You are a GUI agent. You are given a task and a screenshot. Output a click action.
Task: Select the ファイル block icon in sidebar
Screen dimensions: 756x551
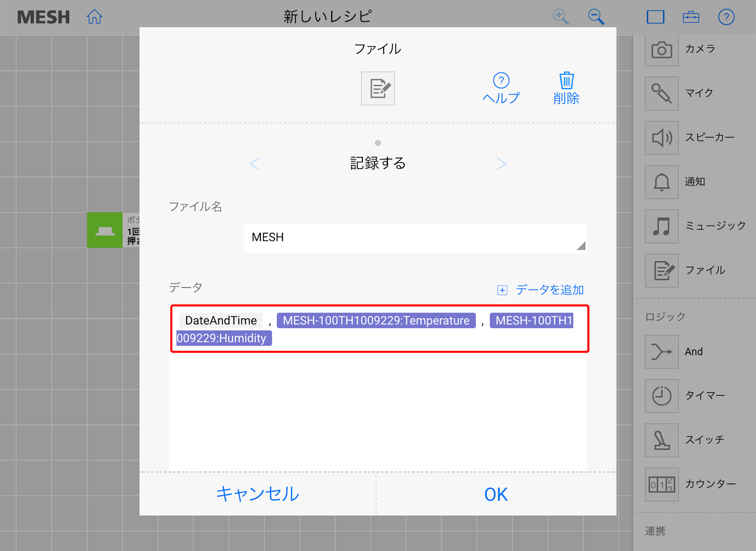tap(661, 271)
